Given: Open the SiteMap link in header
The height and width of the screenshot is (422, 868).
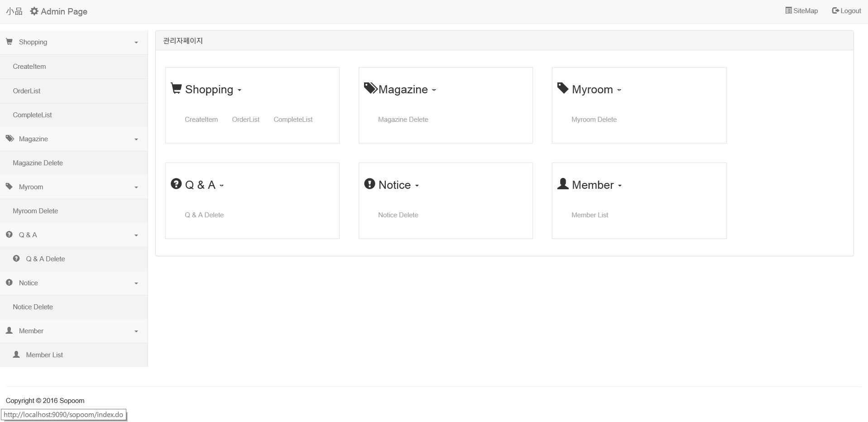Looking at the screenshot, I should coord(801,11).
